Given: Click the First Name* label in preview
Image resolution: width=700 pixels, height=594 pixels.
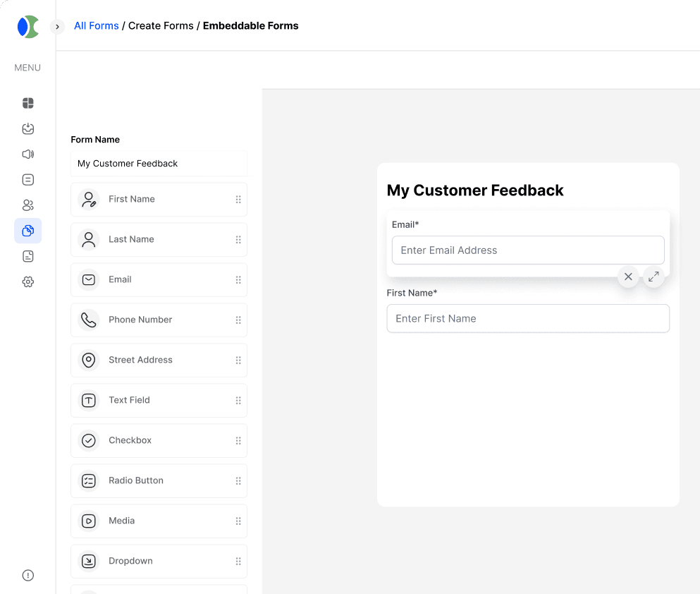Looking at the screenshot, I should click(412, 293).
